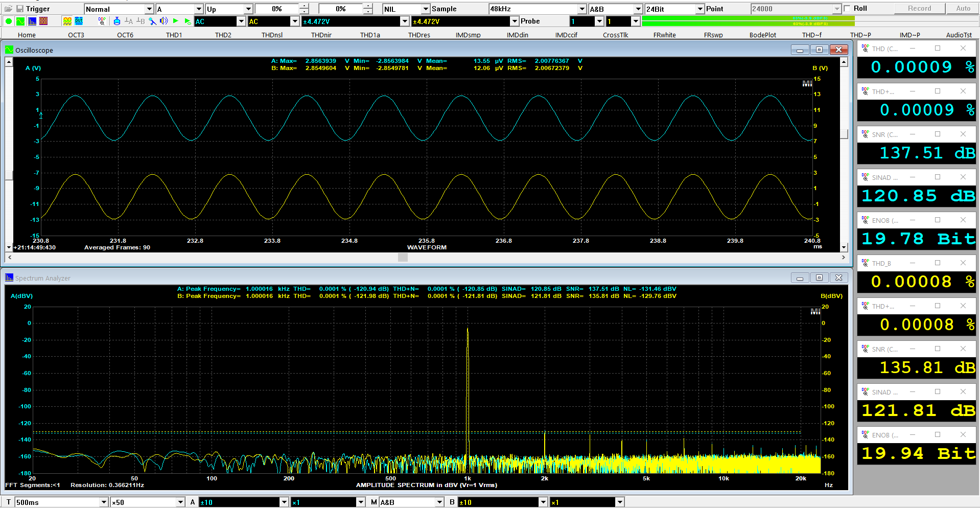Click the Resolution: 0.366211Hz text
Viewport: 980px width, 508px height.
[107, 485]
